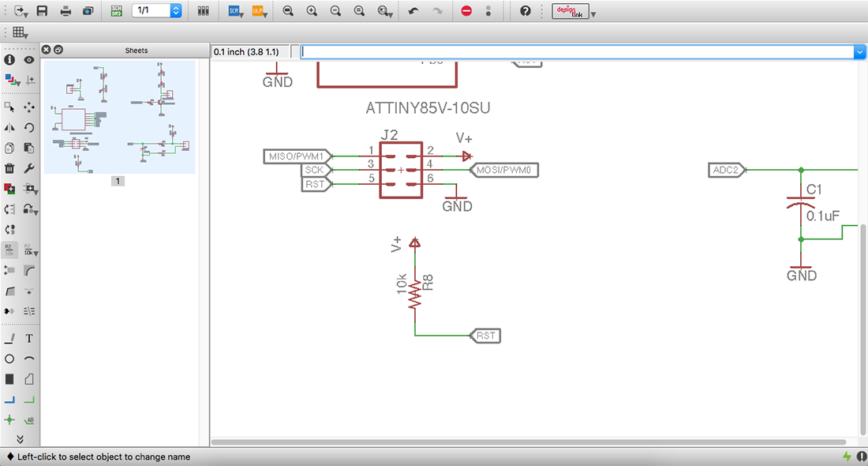Run a ULP with the ULP button

pos(259,10)
